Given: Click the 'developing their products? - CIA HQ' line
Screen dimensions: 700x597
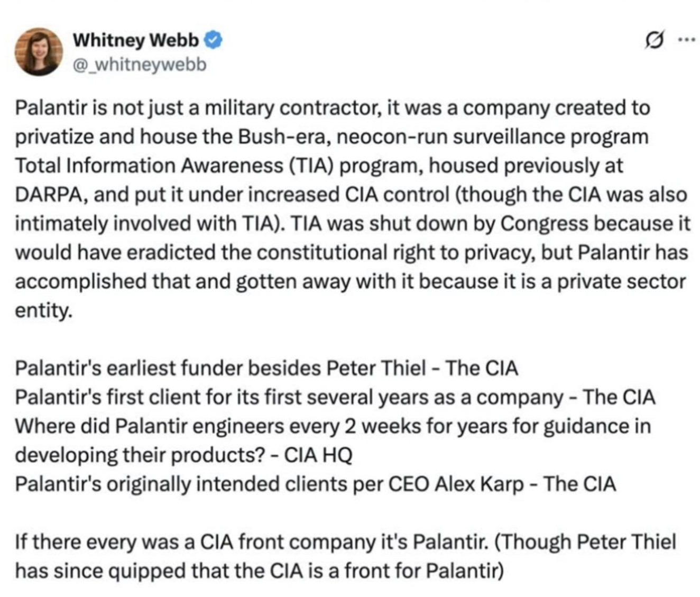Looking at the screenshot, I should 183,455.
